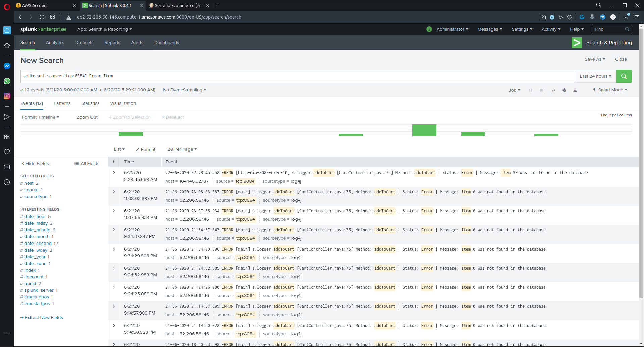The width and height of the screenshot is (644, 347).
Task: Open speed dial grid icon in sidebar
Action: tap(7, 137)
